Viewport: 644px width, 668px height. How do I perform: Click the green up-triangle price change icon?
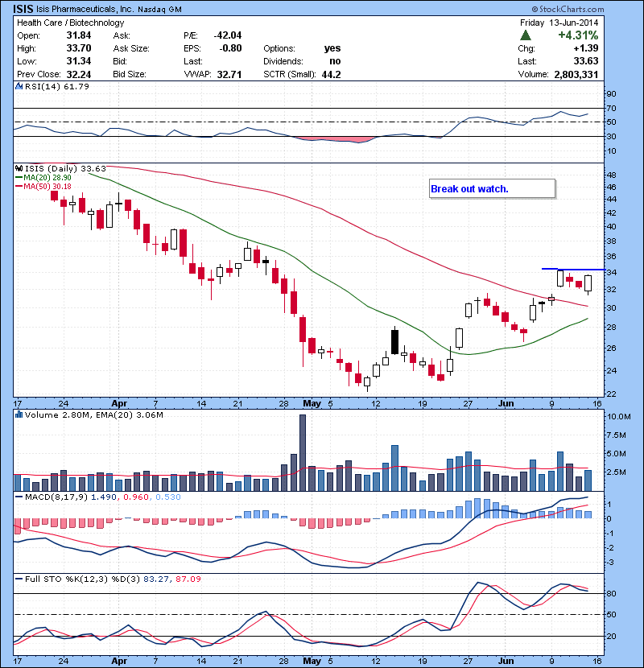click(526, 35)
